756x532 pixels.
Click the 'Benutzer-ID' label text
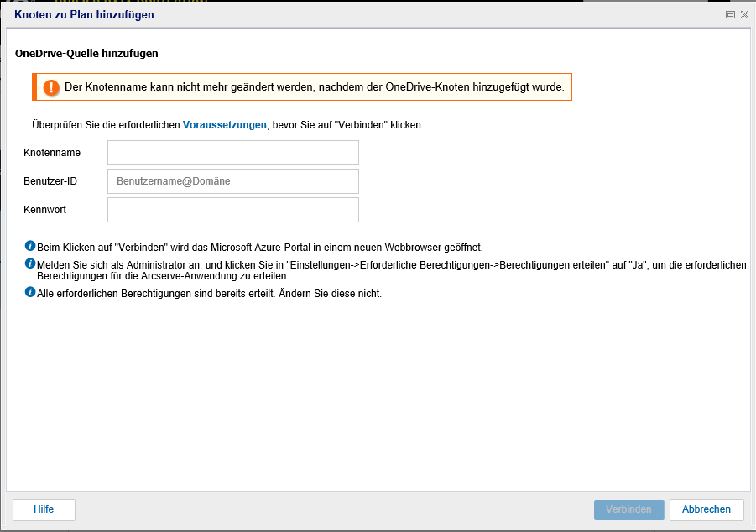click(50, 181)
